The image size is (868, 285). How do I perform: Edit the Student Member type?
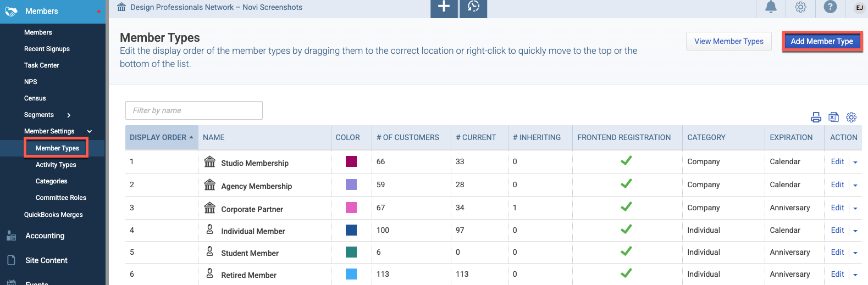pos(837,252)
